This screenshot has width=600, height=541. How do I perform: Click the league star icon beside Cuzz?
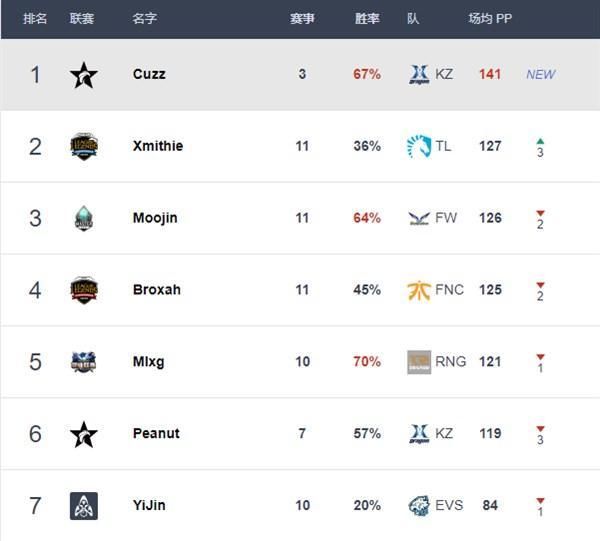point(84,74)
